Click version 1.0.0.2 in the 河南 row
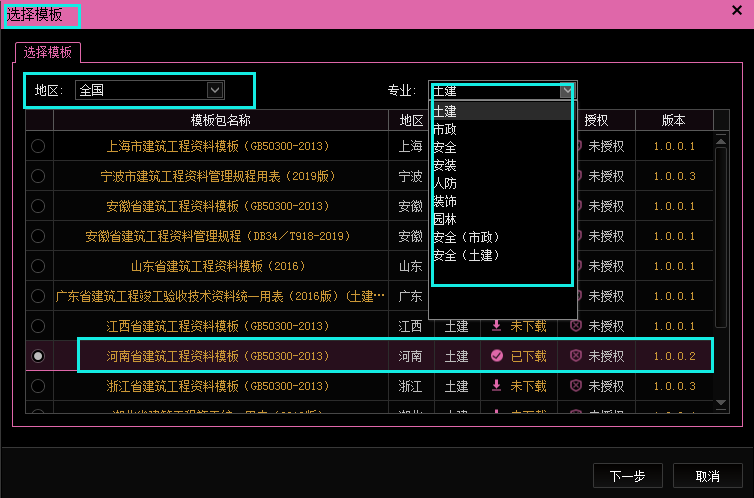The width and height of the screenshot is (754, 498). pyautogui.click(x=674, y=356)
